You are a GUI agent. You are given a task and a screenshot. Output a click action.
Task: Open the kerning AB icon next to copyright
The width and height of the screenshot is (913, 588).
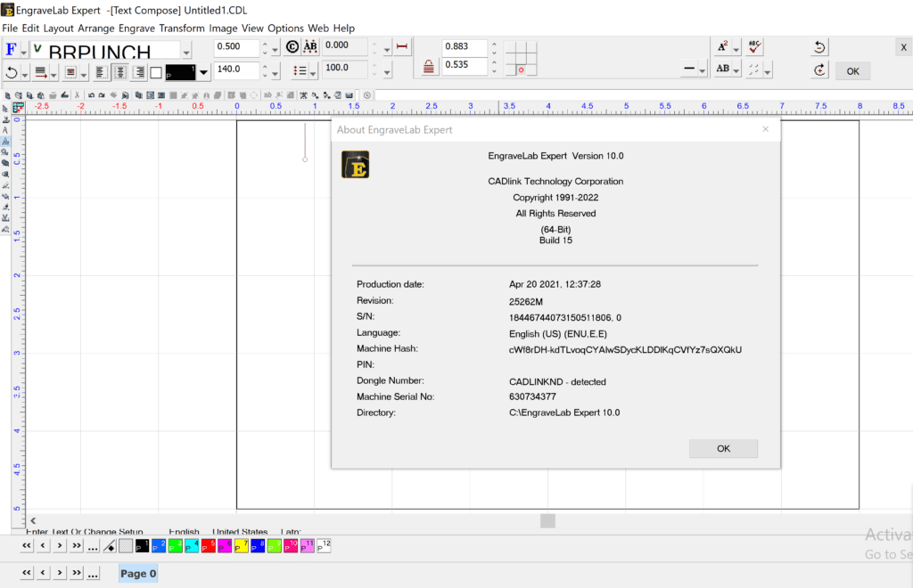[x=310, y=46]
